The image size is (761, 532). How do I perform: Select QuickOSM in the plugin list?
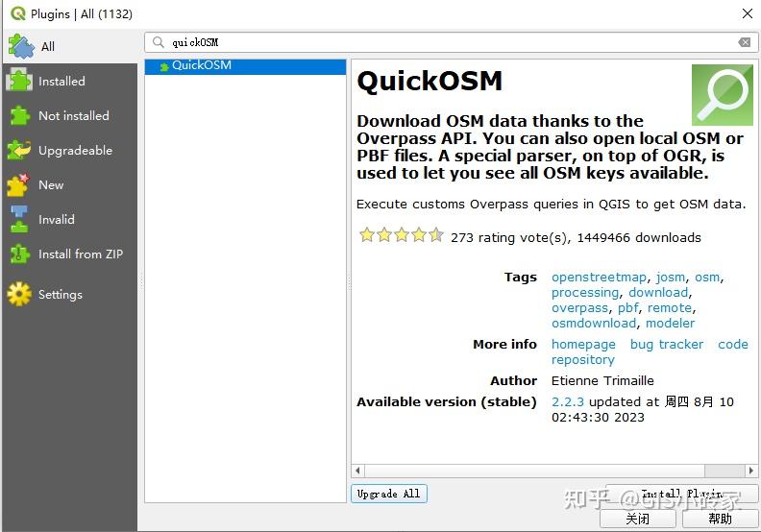pos(245,65)
